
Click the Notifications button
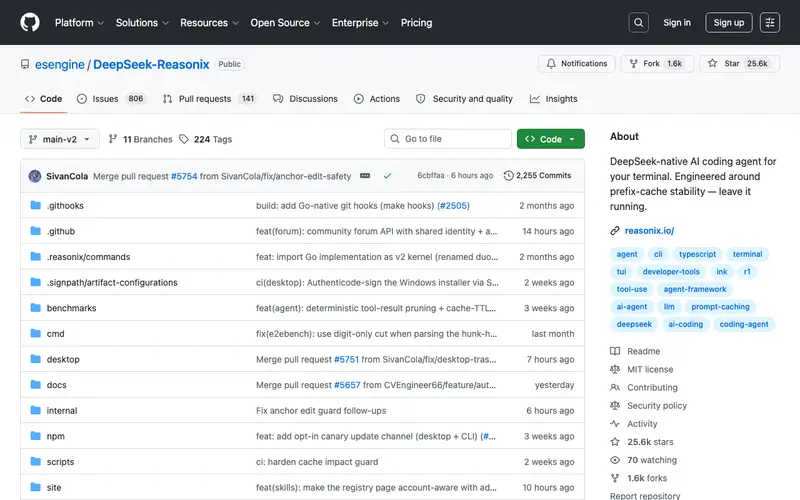[577, 64]
